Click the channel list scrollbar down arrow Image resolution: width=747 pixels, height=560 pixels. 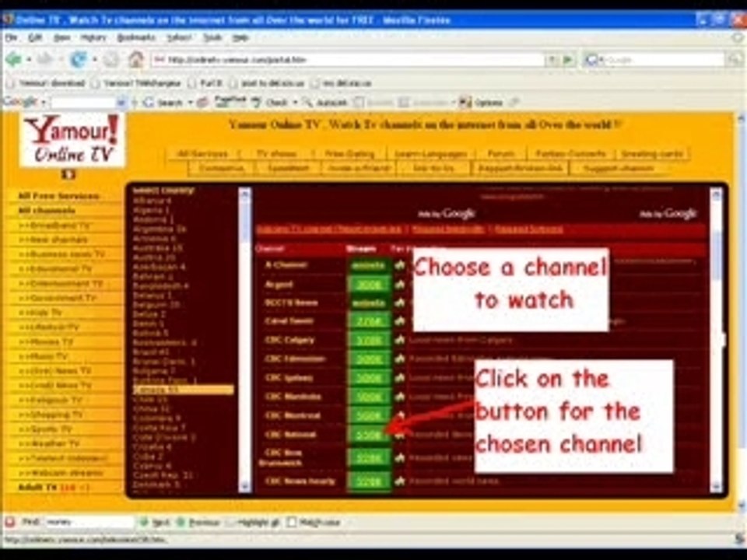point(716,486)
